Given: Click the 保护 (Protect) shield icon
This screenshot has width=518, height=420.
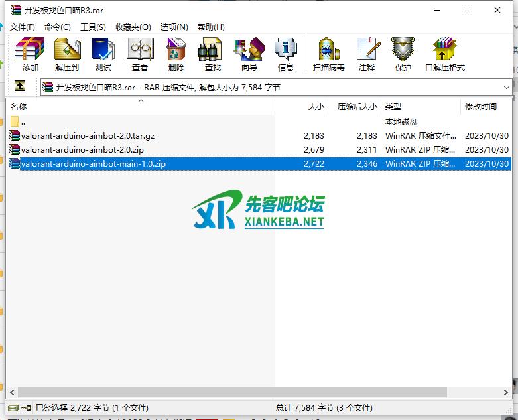Looking at the screenshot, I should [x=403, y=50].
